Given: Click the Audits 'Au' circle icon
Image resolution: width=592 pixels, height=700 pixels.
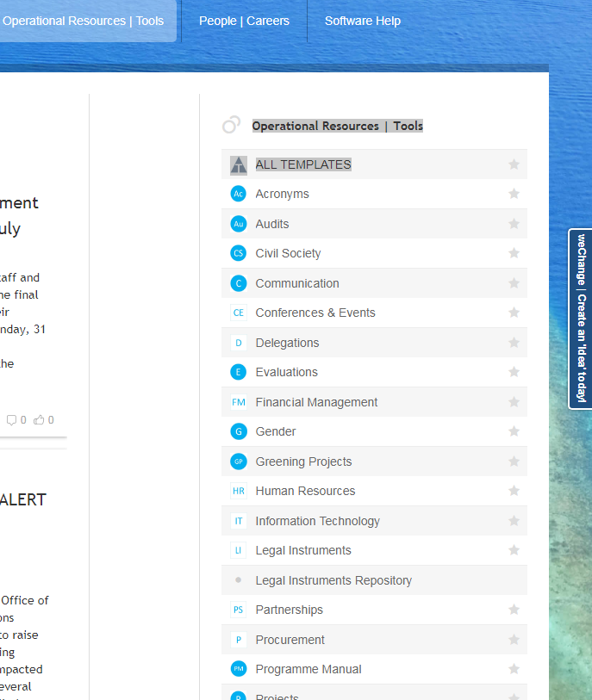Looking at the screenshot, I should [x=239, y=224].
